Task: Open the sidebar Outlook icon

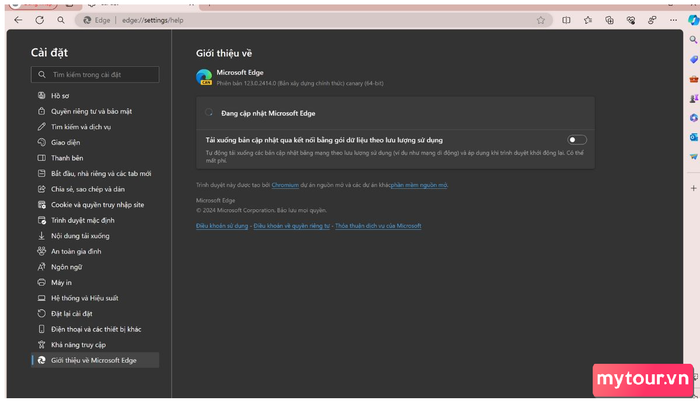Action: (x=693, y=137)
